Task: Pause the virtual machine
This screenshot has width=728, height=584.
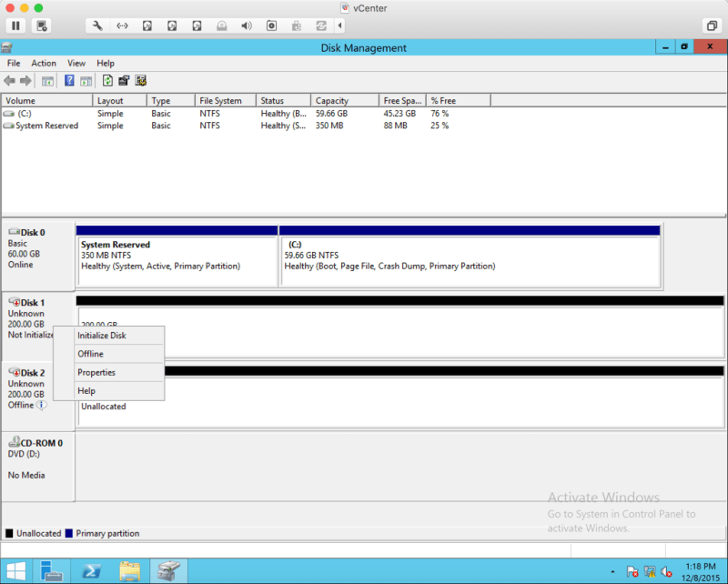Action: [16, 25]
